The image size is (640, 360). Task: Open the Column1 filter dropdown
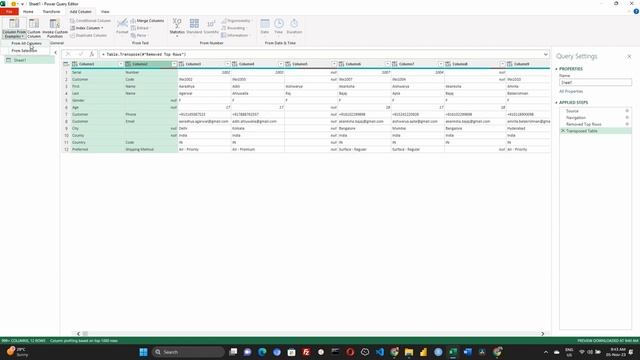click(x=120, y=64)
